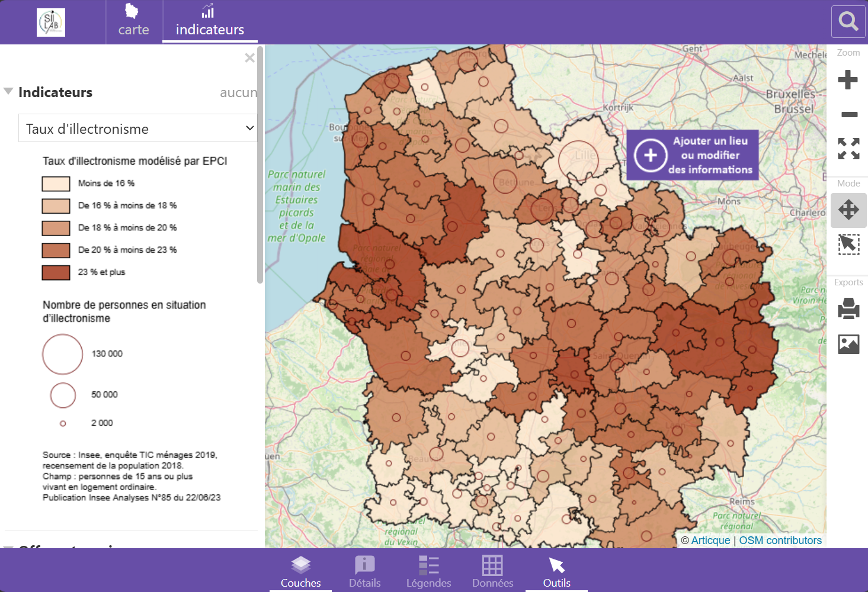Viewport: 868px width, 592px height.
Task: Click the 130 000 legend circle
Action: point(63,354)
